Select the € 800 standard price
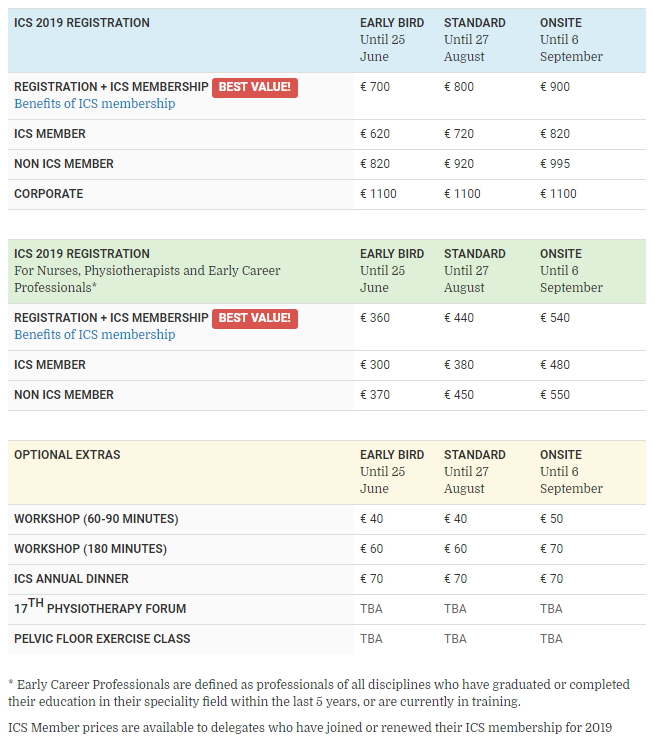Viewport: 654px width, 738px height. pos(459,87)
